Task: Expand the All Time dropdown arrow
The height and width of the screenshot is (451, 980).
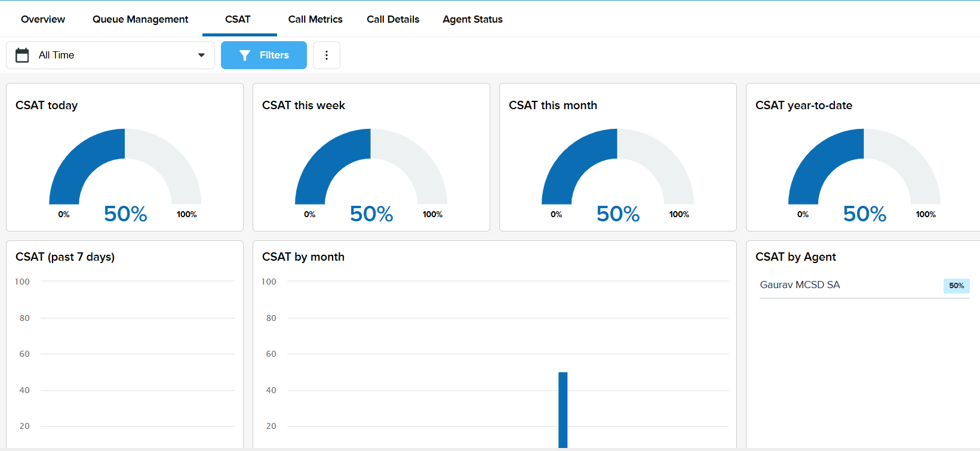Action: (201, 55)
